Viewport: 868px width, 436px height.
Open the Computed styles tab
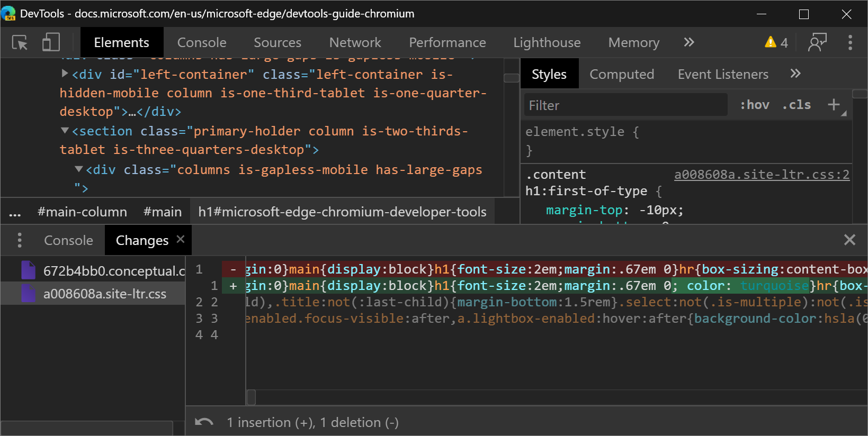coord(622,74)
